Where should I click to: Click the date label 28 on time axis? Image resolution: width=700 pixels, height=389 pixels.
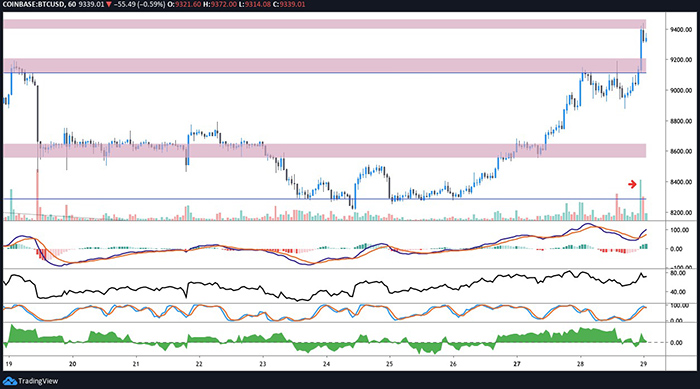[580, 364]
